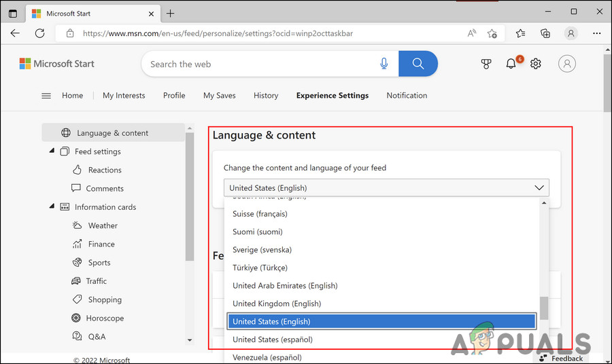This screenshot has height=364, width=612.
Task: Go to the Home tab
Action: point(73,96)
